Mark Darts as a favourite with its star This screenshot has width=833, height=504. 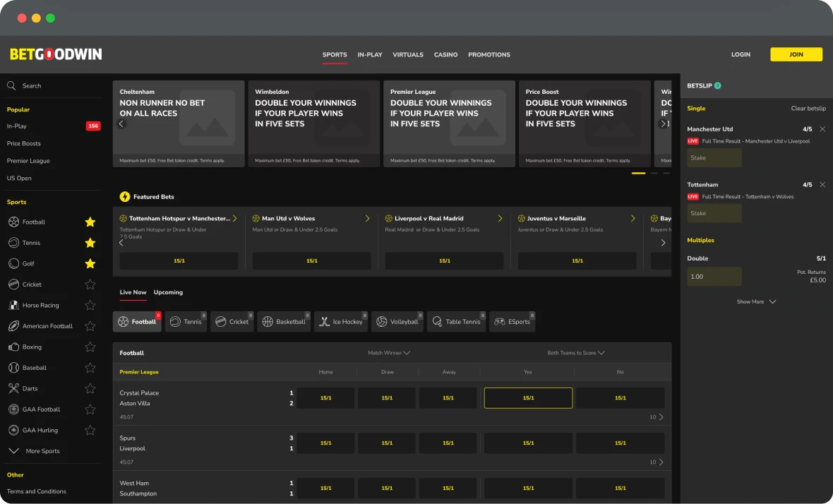[90, 388]
